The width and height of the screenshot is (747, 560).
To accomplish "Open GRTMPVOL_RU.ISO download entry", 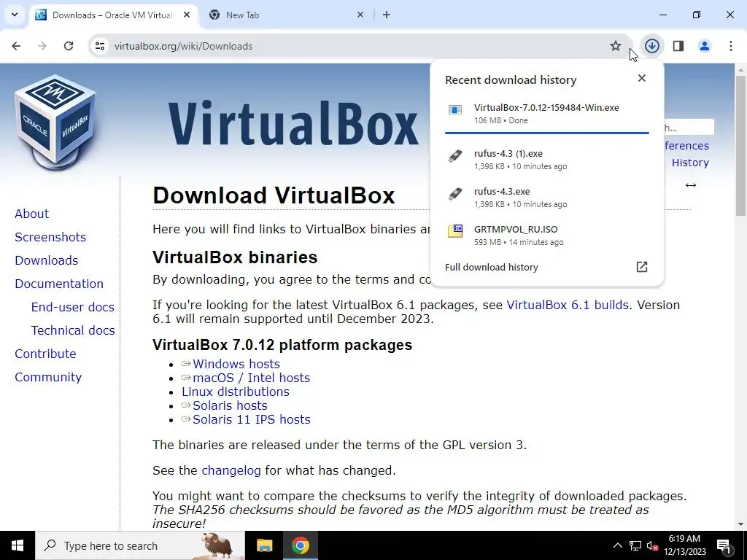I will pos(546,236).
